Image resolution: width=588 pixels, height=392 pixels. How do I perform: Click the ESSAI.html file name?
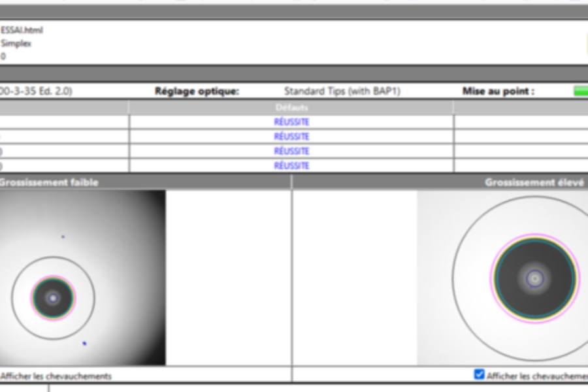tap(22, 30)
